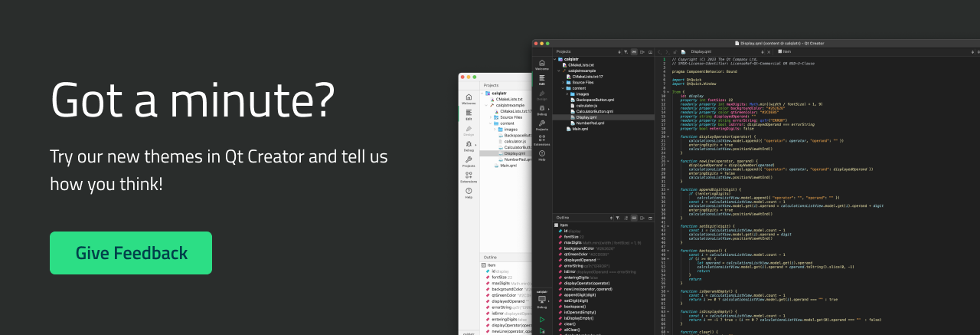Viewport: 980px width, 335px height.
Task: Close the dark Projects panel via its toolbar icon
Action: 651,51
